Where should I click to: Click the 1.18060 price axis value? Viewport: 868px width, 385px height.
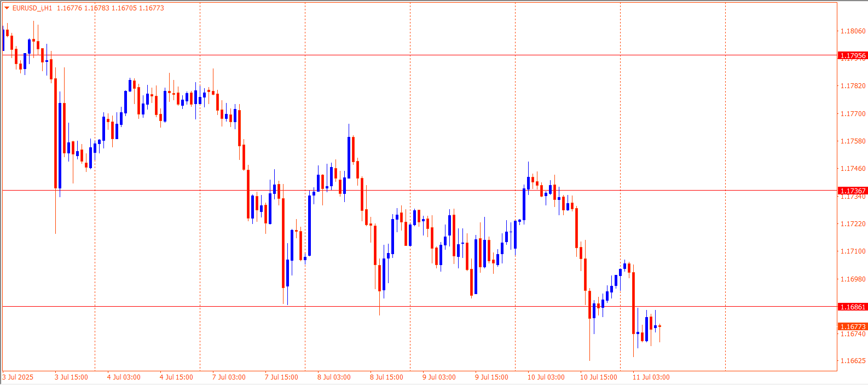tap(853, 31)
